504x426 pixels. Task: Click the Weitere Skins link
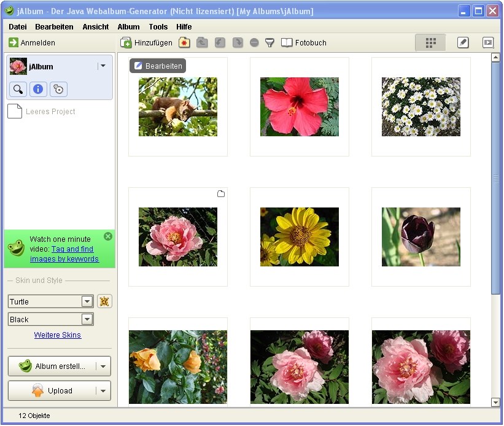coord(58,335)
